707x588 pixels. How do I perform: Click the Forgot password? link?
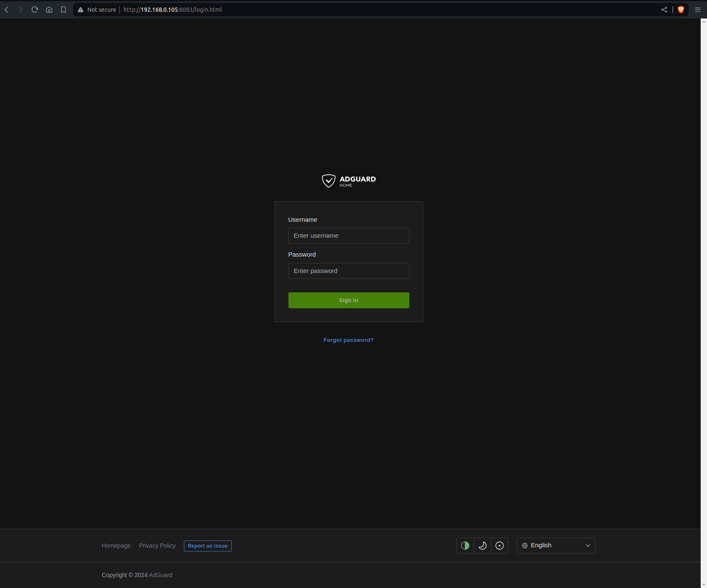point(348,340)
